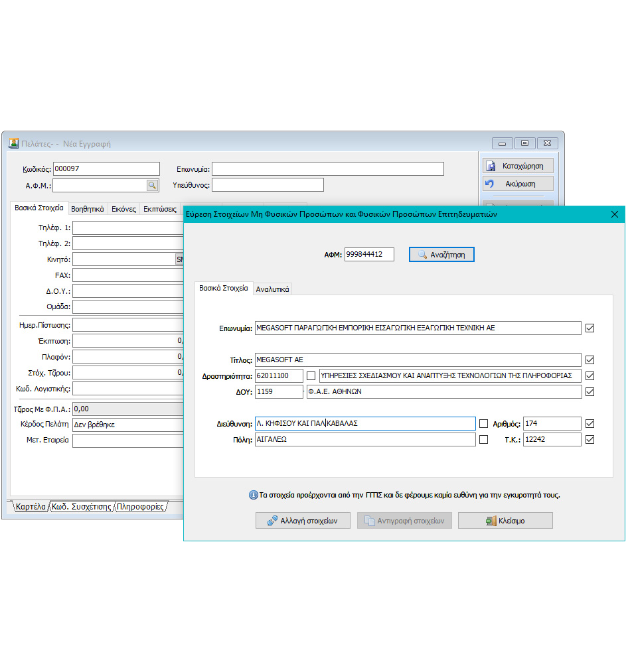This screenshot has width=630, height=672.
Task: Click the blue info icon beside the ΓΓΠΣ notice
Action: tap(253, 495)
